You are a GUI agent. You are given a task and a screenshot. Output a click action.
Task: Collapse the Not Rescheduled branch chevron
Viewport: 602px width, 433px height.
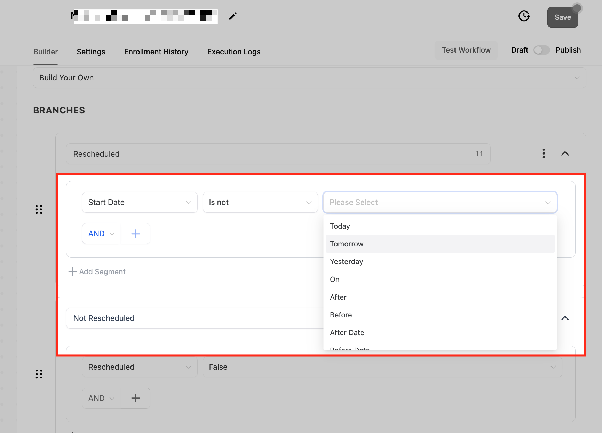[x=565, y=318]
